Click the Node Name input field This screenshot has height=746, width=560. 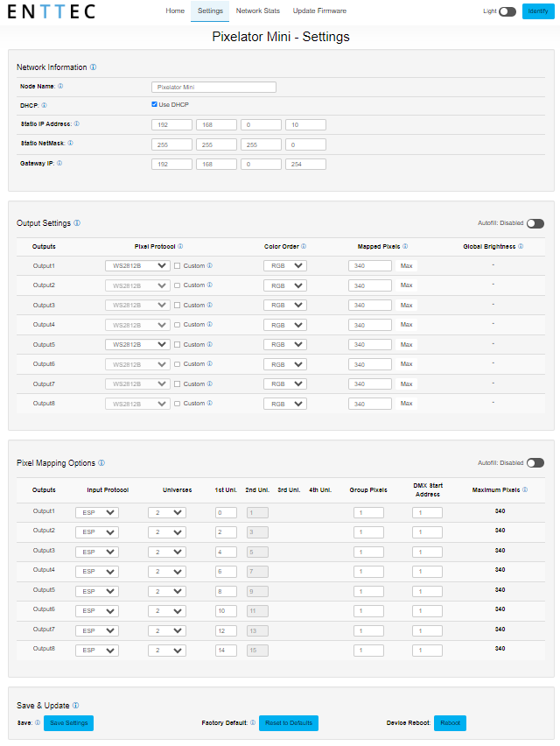[213, 87]
